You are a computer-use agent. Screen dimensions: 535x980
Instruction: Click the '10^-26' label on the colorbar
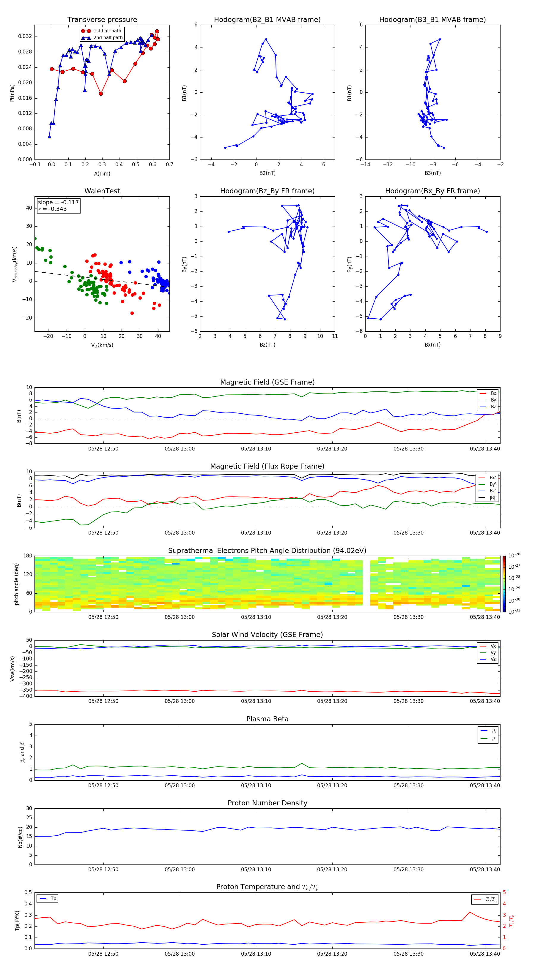click(514, 555)
